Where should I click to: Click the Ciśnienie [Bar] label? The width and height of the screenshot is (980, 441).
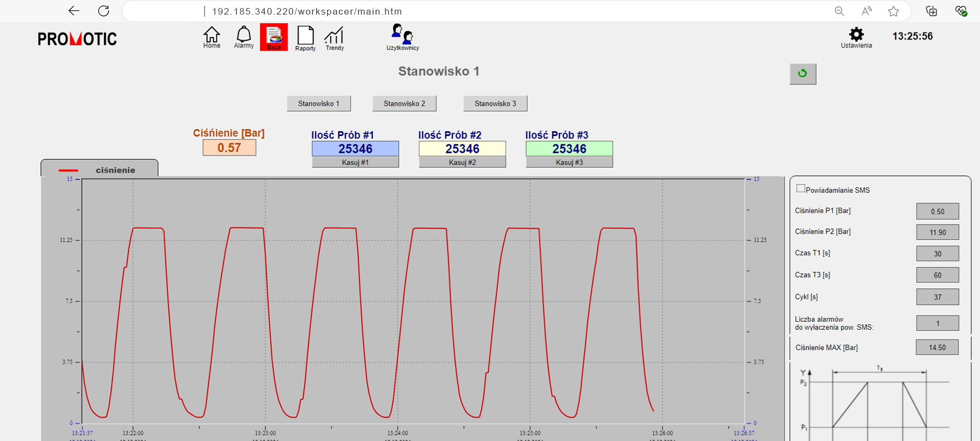pyautogui.click(x=229, y=133)
